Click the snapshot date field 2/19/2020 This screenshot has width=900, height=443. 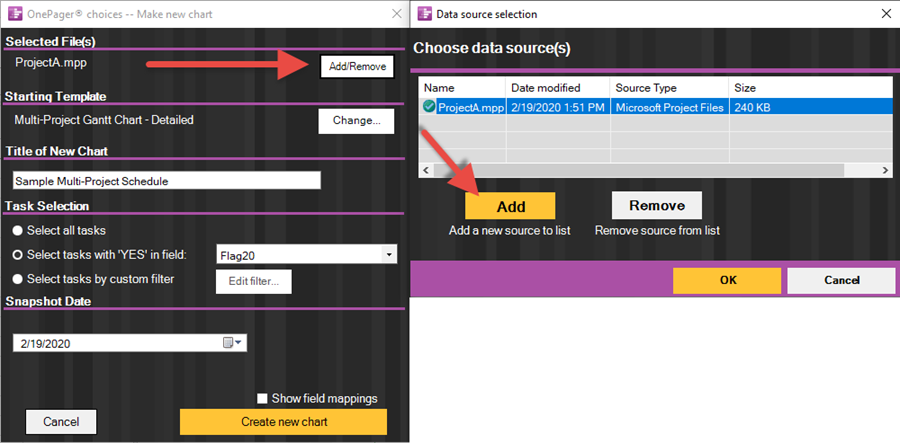[130, 343]
